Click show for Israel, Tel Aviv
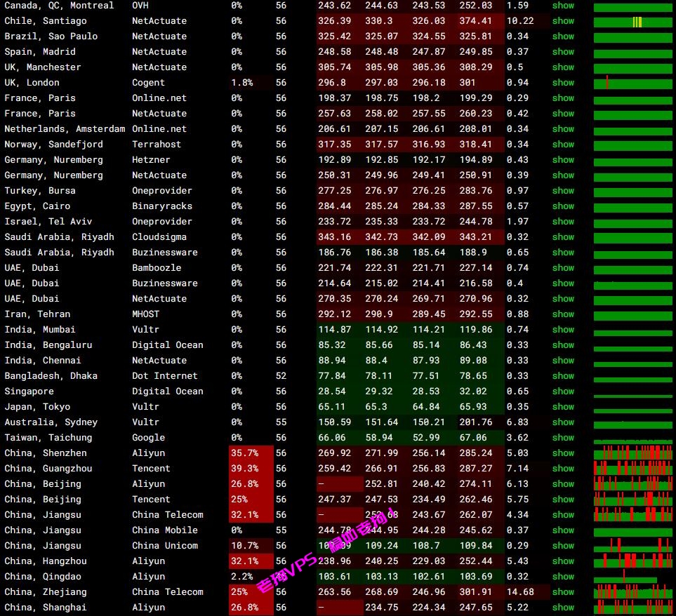Screen dimensions: 676x616 click(563, 222)
